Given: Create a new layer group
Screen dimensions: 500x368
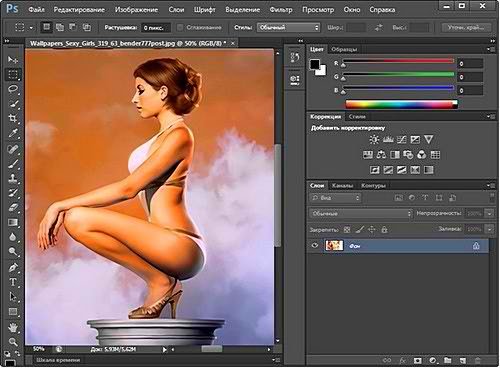Looking at the screenshot, I should click(x=448, y=360).
